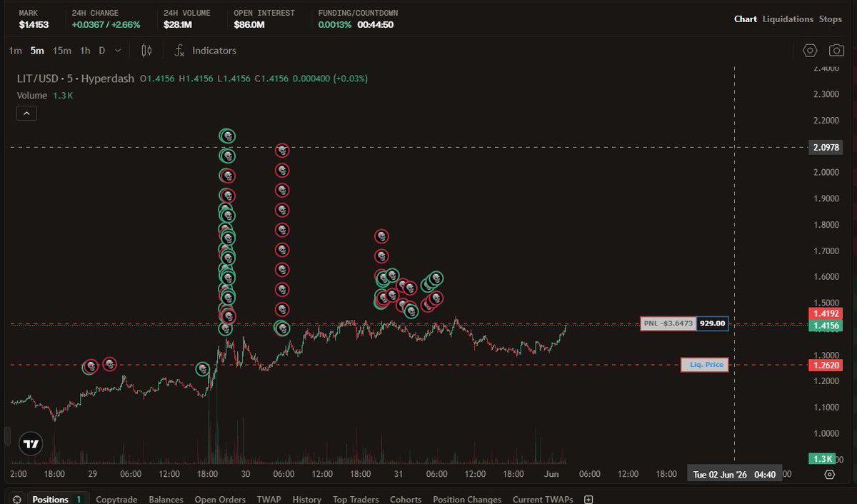Image resolution: width=857 pixels, height=504 pixels.
Task: Click the Indicators label
Action: pyautogui.click(x=214, y=51)
